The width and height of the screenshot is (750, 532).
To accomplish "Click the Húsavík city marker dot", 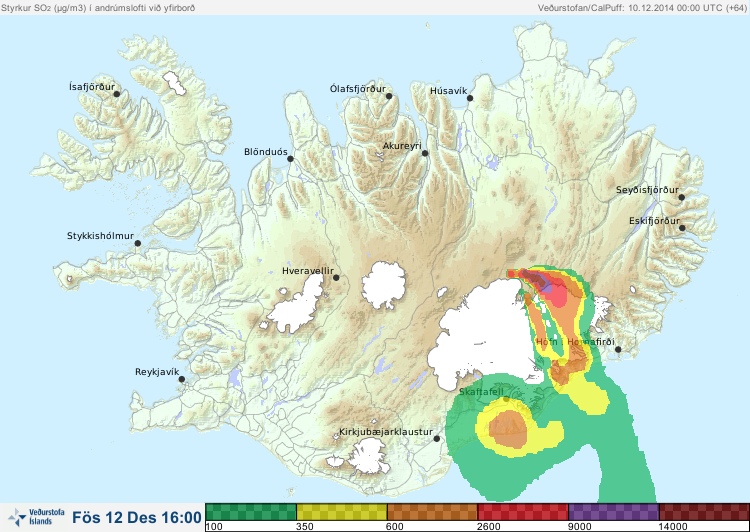I will pyautogui.click(x=470, y=98).
